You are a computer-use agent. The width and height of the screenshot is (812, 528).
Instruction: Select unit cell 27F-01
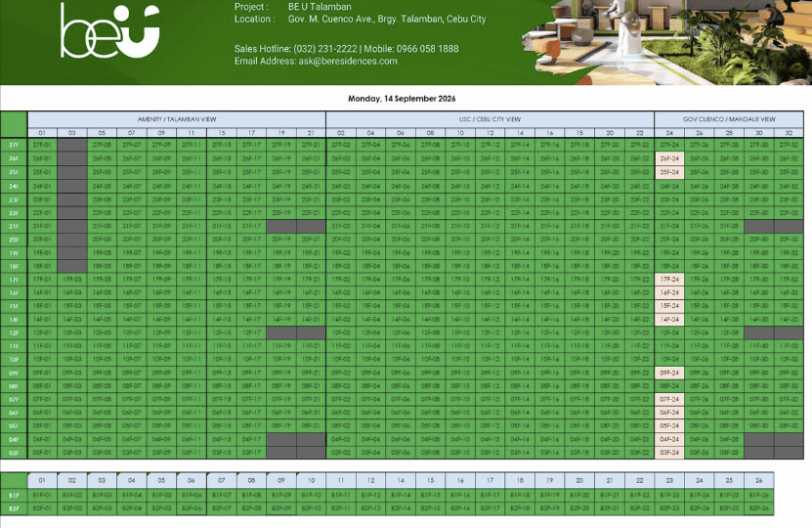(x=42, y=145)
